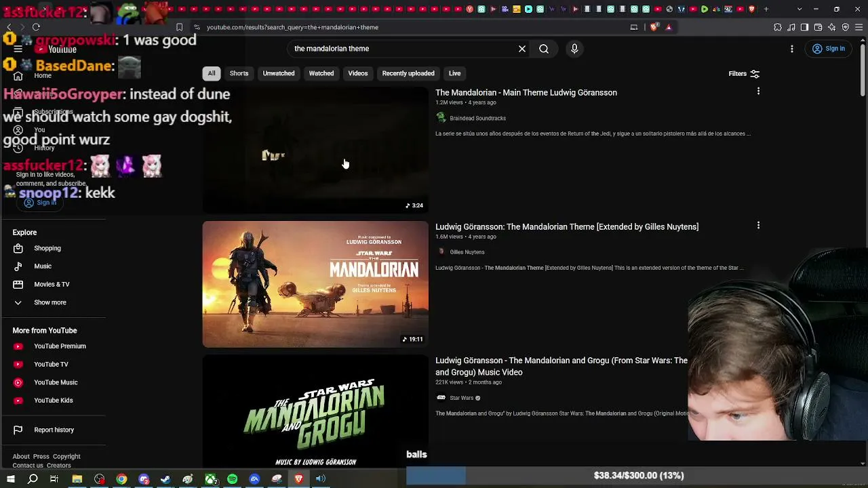This screenshot has height=488, width=868.
Task: Open the Extended by Gilles Nuytens video
Action: click(567, 226)
